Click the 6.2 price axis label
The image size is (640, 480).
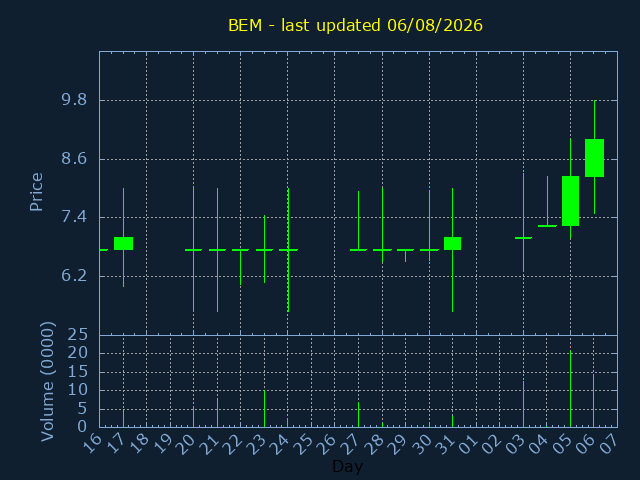(x=74, y=276)
